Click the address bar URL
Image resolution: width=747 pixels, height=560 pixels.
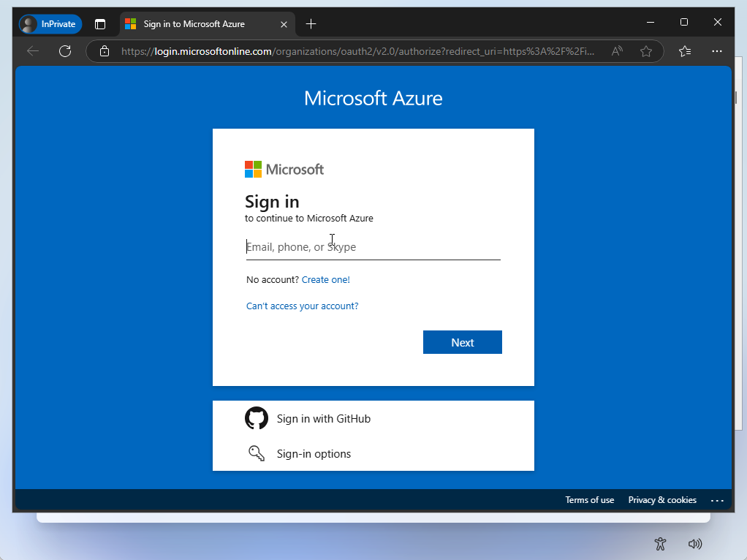click(357, 51)
